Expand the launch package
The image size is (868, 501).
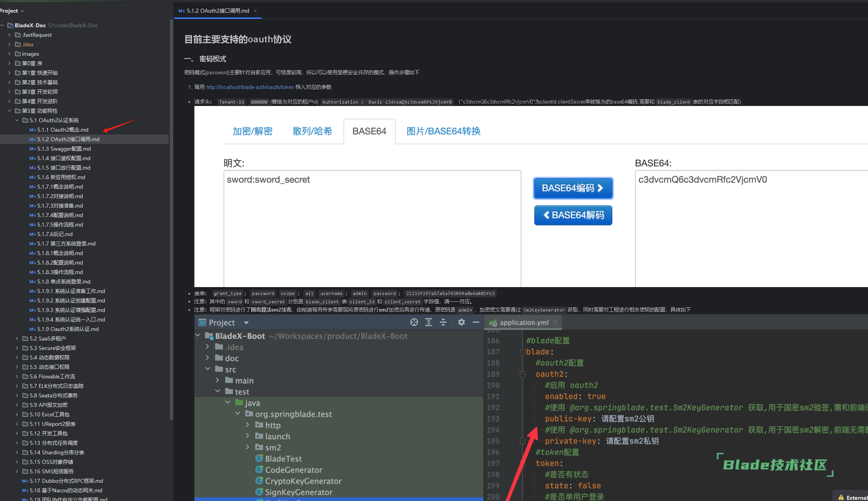coord(248,436)
